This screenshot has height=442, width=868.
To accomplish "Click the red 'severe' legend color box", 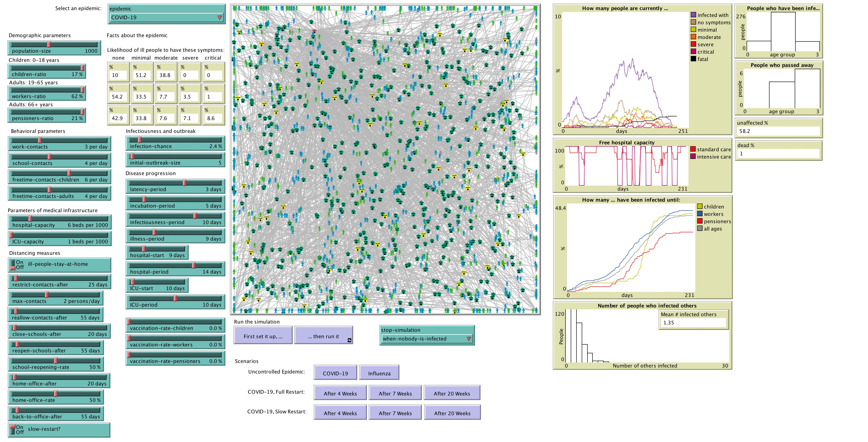I will pos(693,44).
